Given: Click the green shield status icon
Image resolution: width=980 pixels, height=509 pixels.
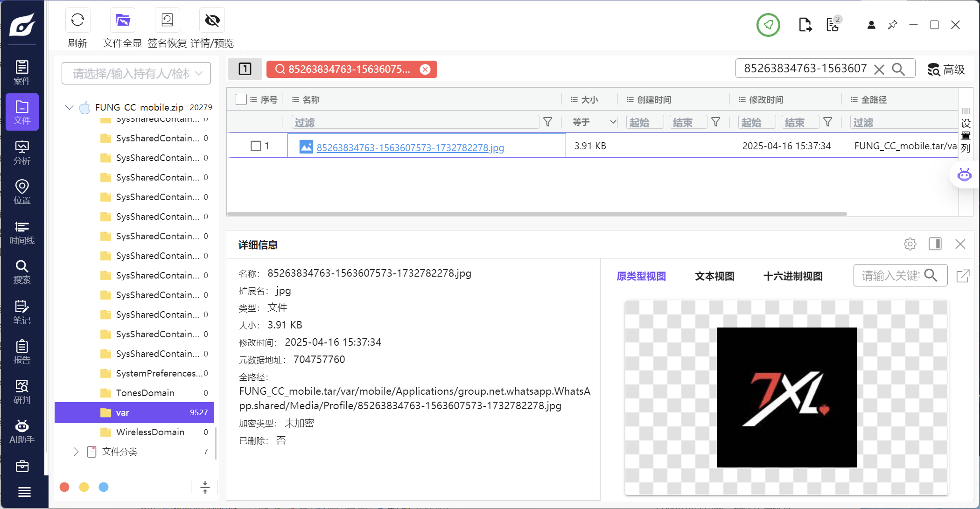Looking at the screenshot, I should click(768, 25).
